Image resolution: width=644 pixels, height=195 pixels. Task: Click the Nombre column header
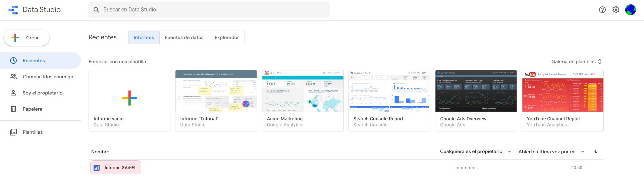pos(100,152)
